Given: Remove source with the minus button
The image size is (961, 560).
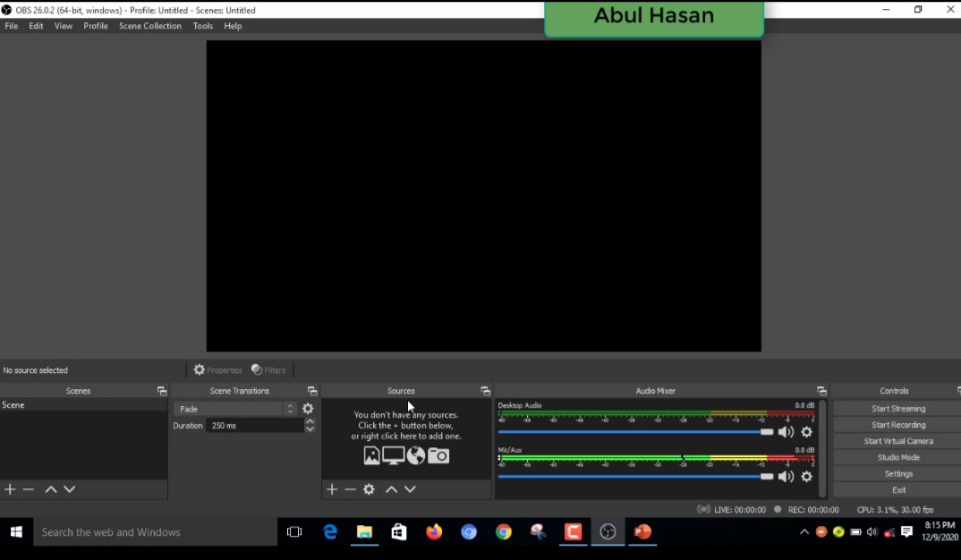Looking at the screenshot, I should (350, 489).
